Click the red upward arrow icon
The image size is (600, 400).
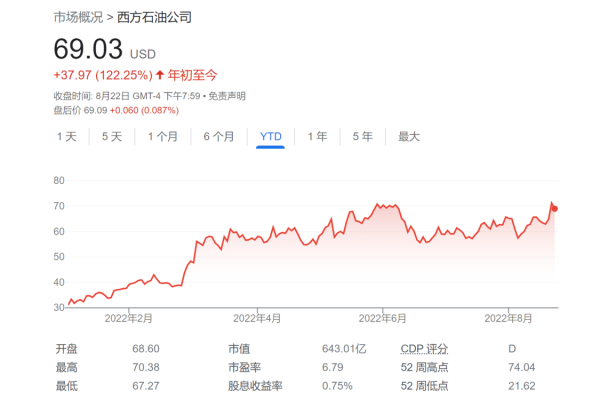tap(160, 75)
